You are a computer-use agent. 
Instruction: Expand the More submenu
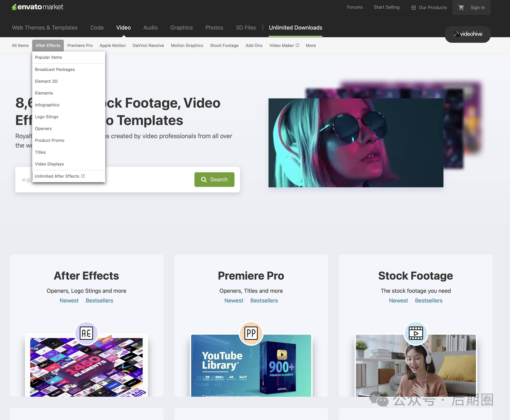(311, 46)
